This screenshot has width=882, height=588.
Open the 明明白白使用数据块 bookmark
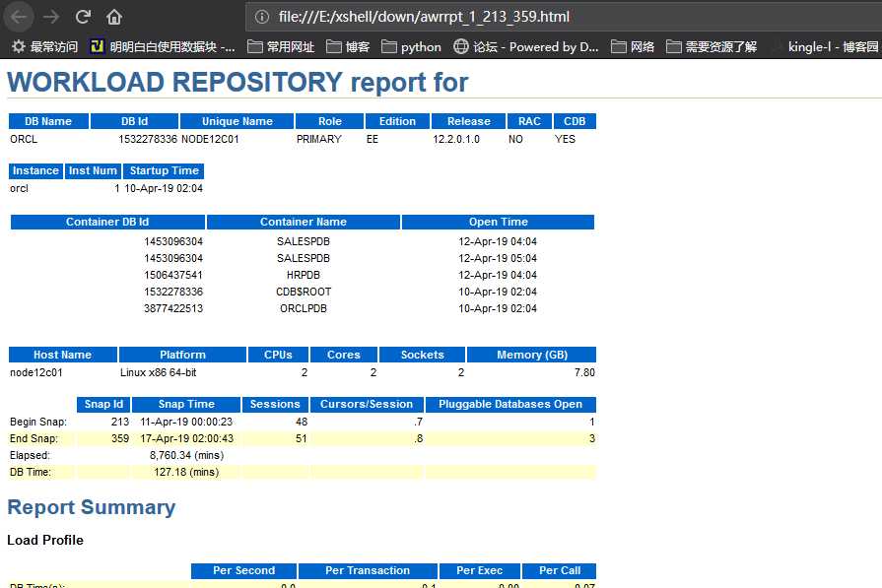tap(164, 46)
